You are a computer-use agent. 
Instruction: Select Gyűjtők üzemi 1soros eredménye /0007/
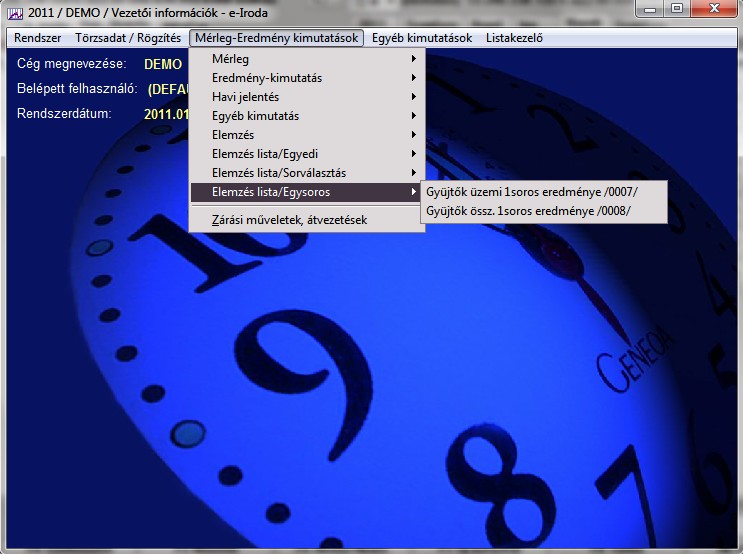[x=531, y=192]
